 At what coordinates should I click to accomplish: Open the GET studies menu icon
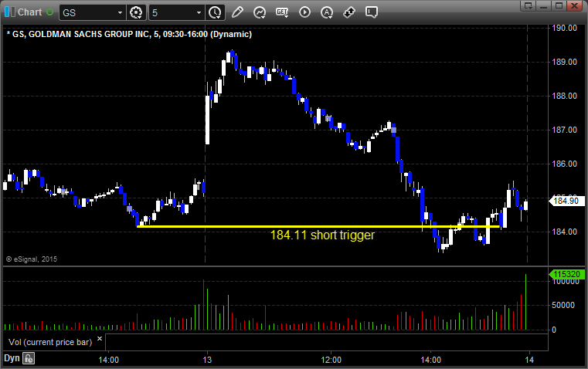click(x=282, y=12)
